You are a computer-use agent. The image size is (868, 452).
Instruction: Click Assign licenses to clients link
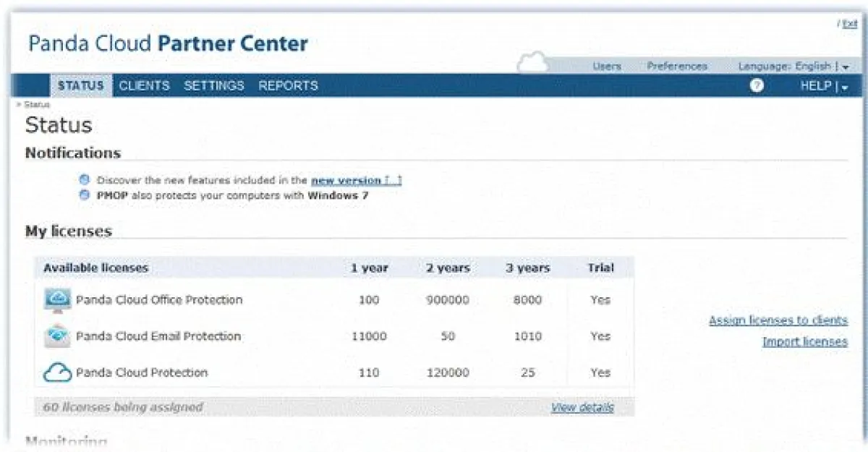(x=778, y=320)
